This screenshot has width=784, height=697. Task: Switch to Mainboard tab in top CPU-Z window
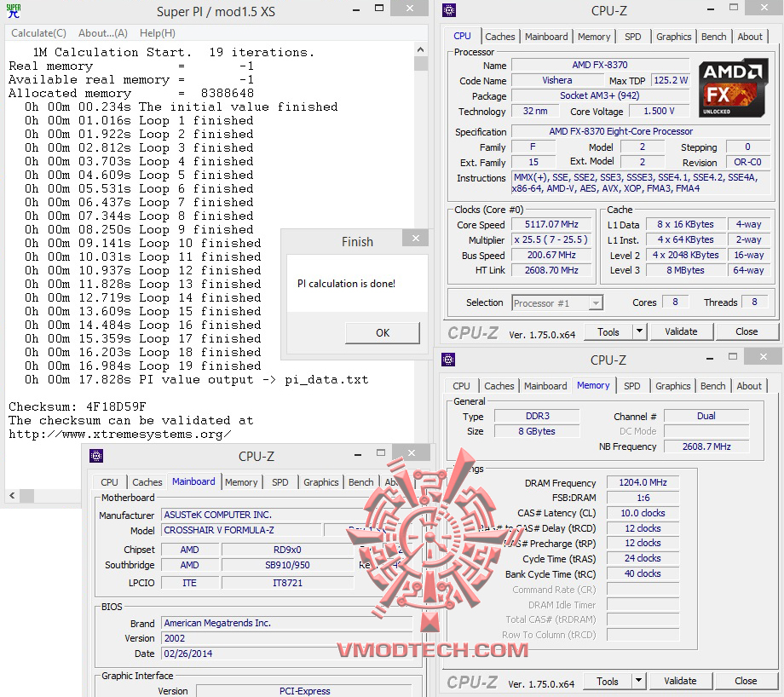[x=546, y=37]
